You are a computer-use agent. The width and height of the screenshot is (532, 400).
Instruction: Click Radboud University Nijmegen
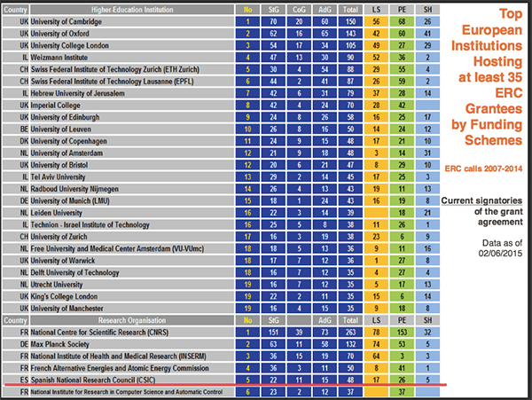click(x=74, y=189)
